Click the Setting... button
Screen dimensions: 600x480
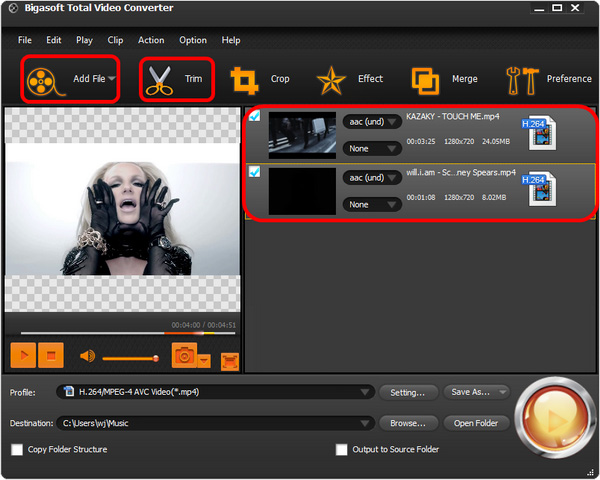pyautogui.click(x=408, y=392)
